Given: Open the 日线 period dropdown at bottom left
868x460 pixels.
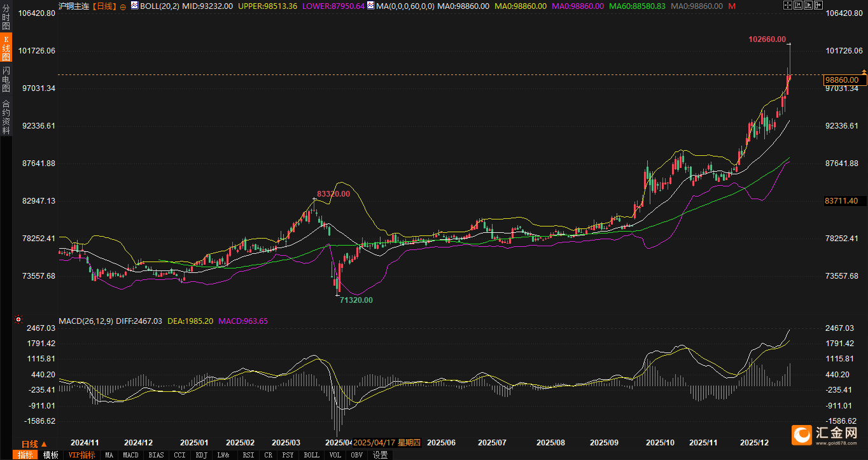Looking at the screenshot, I should click(34, 443).
